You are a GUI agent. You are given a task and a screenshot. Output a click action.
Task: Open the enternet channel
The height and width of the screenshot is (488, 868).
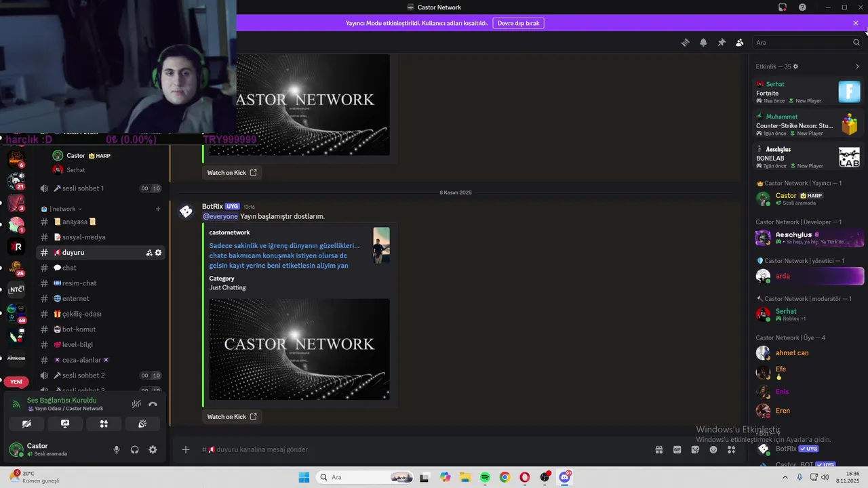click(x=100, y=298)
